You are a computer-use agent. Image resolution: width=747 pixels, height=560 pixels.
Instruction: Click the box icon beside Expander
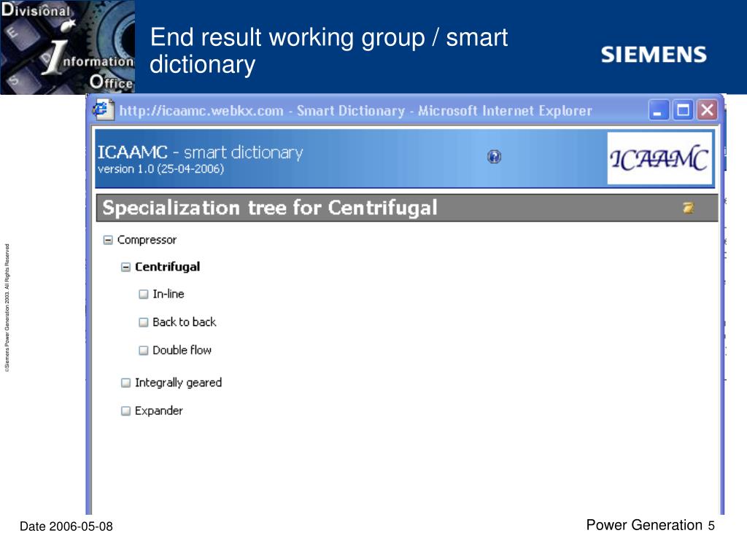[x=125, y=411]
